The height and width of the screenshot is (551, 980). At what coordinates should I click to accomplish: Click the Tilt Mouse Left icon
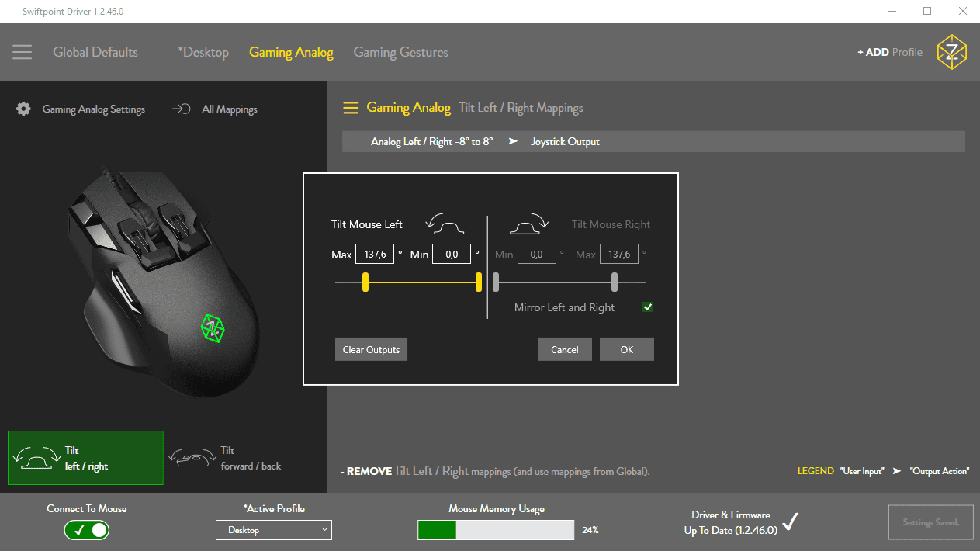click(445, 224)
